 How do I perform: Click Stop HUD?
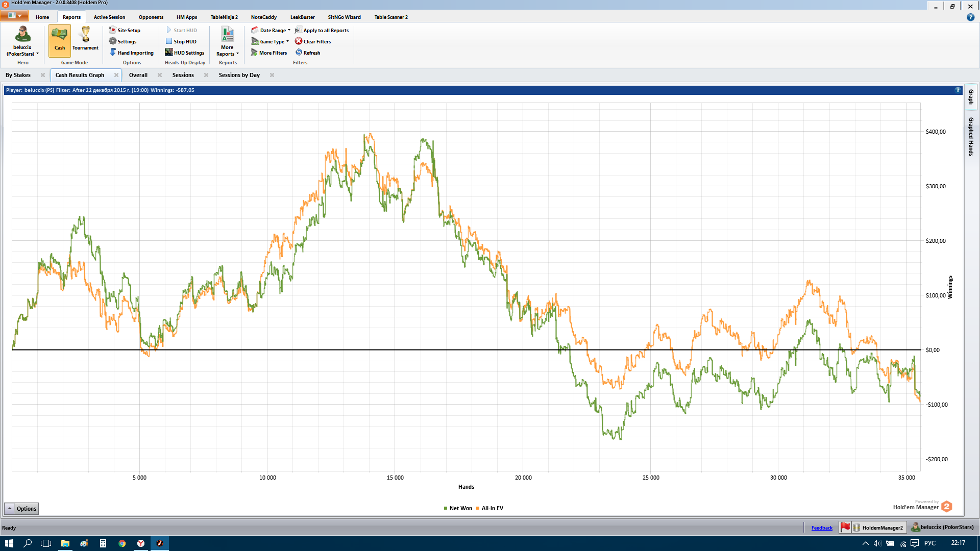pos(181,41)
